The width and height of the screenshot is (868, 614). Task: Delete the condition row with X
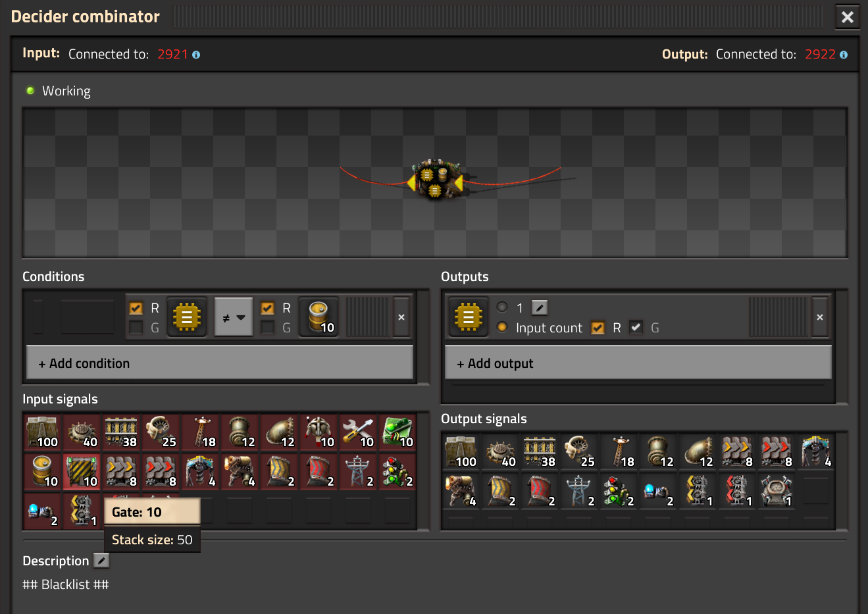click(401, 317)
